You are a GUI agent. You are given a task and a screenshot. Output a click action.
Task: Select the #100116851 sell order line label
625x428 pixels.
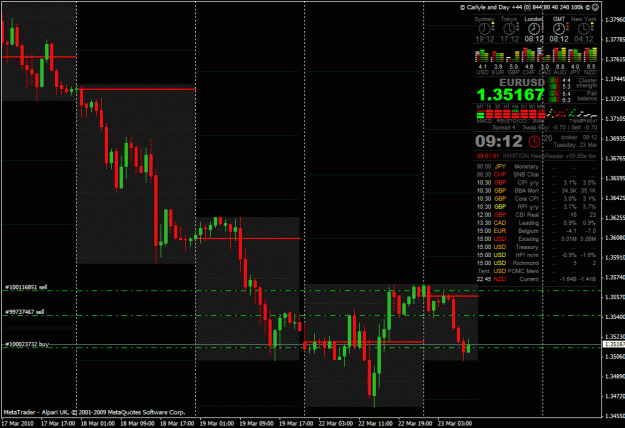pos(26,287)
